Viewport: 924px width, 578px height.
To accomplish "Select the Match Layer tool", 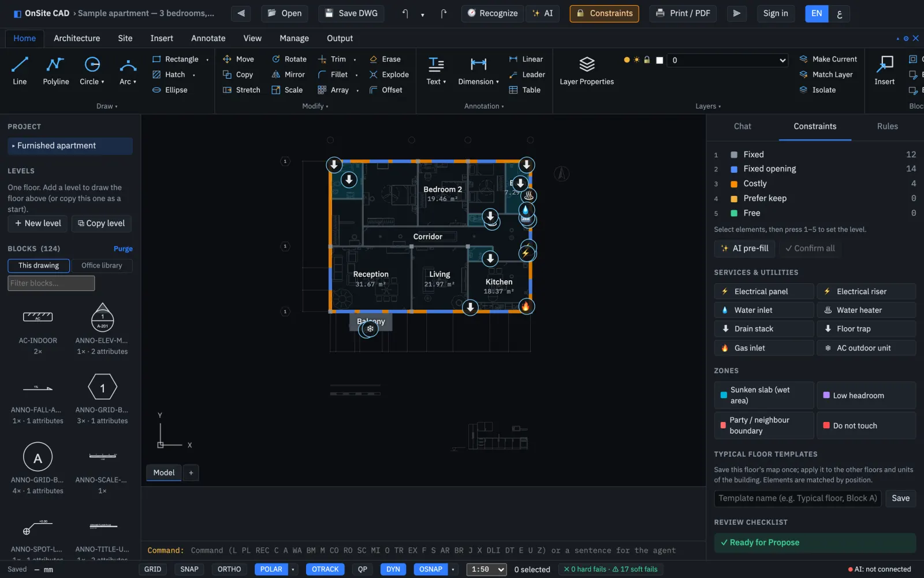I will pos(826,75).
